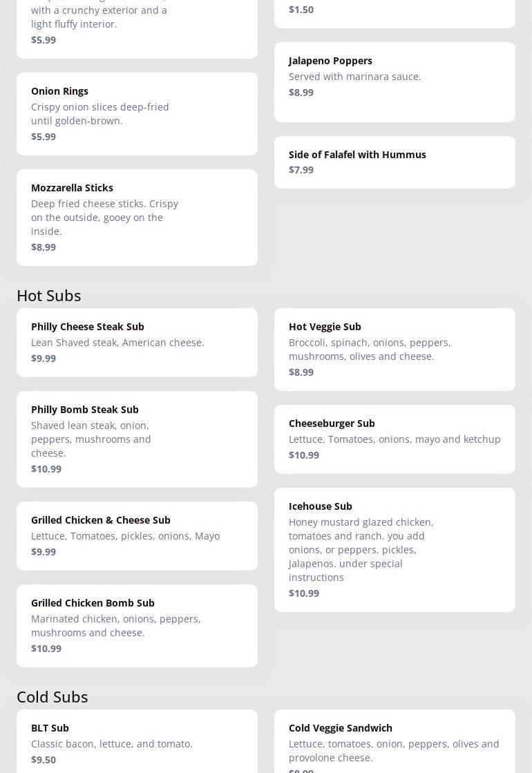Select the Hot Veggie Sub item
Viewport: 532px width, 773px height.
pos(395,349)
